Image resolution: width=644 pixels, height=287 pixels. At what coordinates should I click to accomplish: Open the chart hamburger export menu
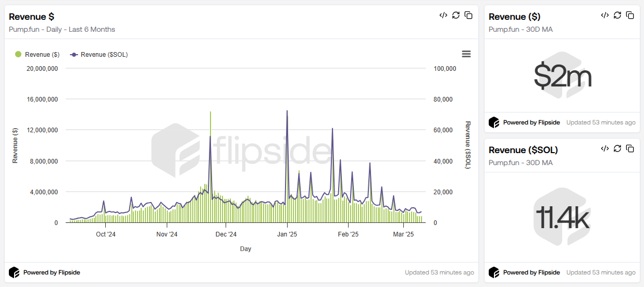coord(466,54)
